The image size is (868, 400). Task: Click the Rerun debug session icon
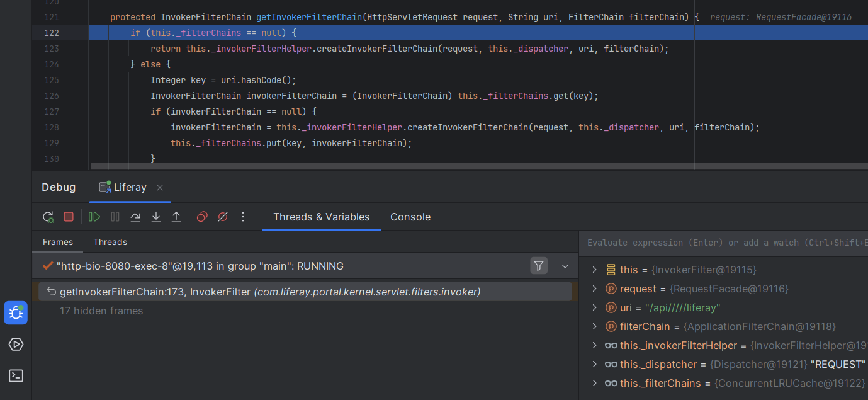(48, 217)
